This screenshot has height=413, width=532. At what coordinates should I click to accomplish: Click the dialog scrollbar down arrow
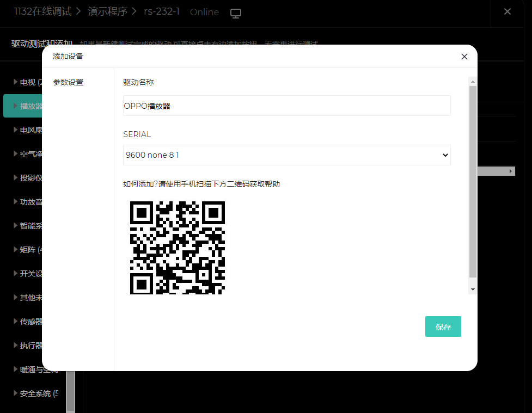pos(473,289)
